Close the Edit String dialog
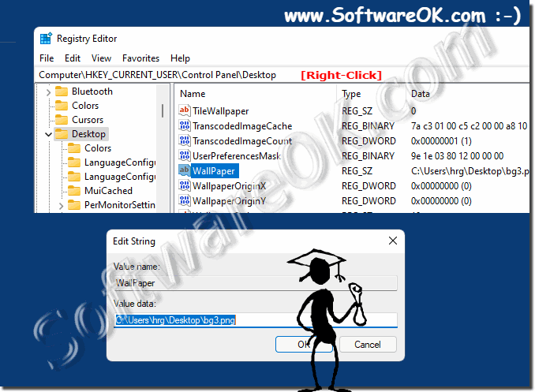535x392 pixels. pyautogui.click(x=393, y=241)
